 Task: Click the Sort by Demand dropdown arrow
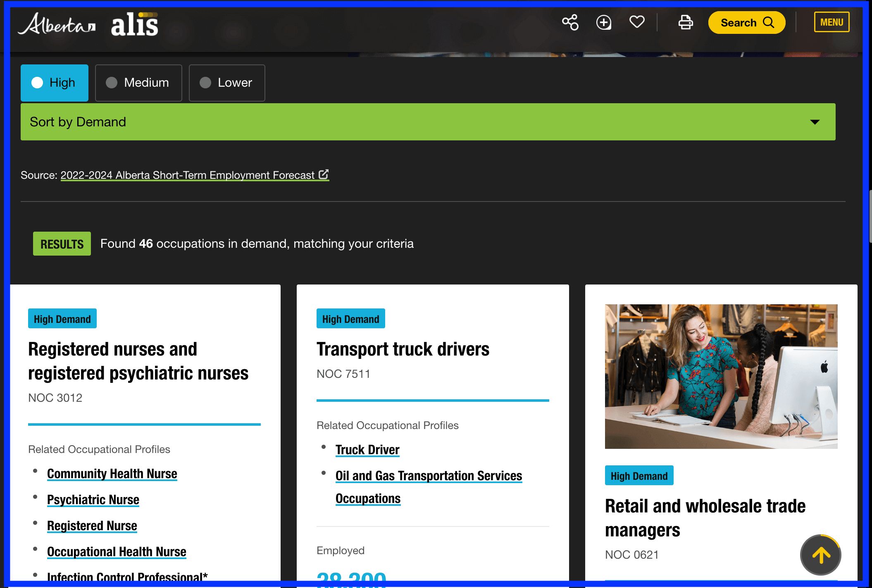(x=815, y=122)
